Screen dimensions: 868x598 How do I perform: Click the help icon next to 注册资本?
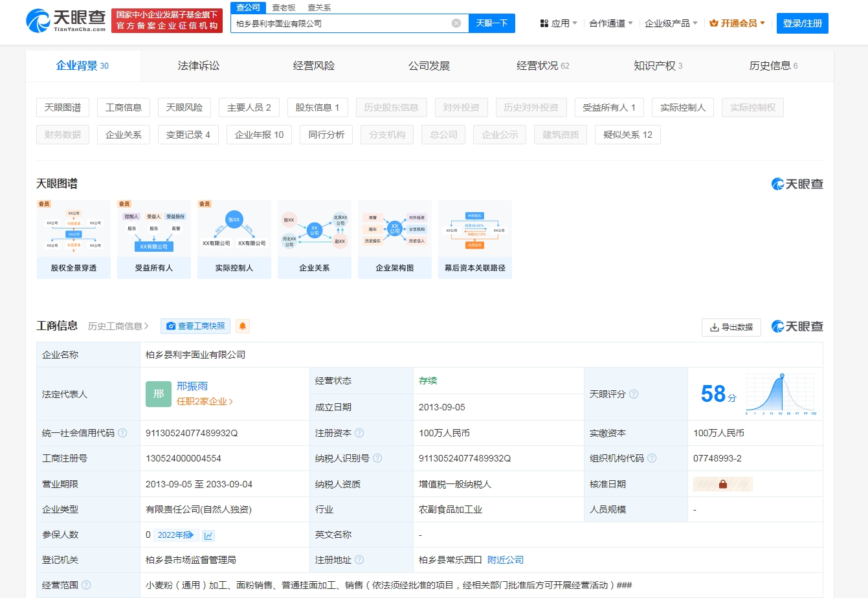point(359,433)
